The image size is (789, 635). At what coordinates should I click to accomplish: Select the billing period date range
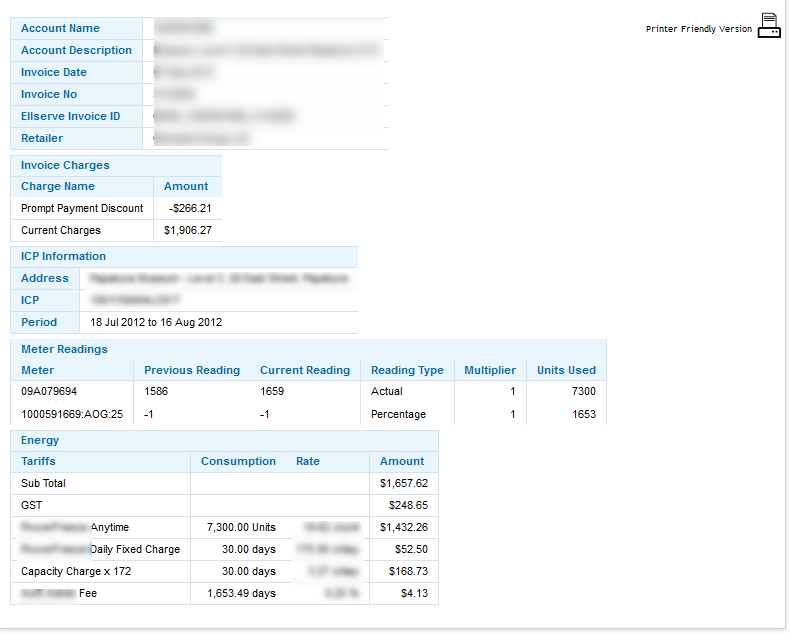[156, 322]
